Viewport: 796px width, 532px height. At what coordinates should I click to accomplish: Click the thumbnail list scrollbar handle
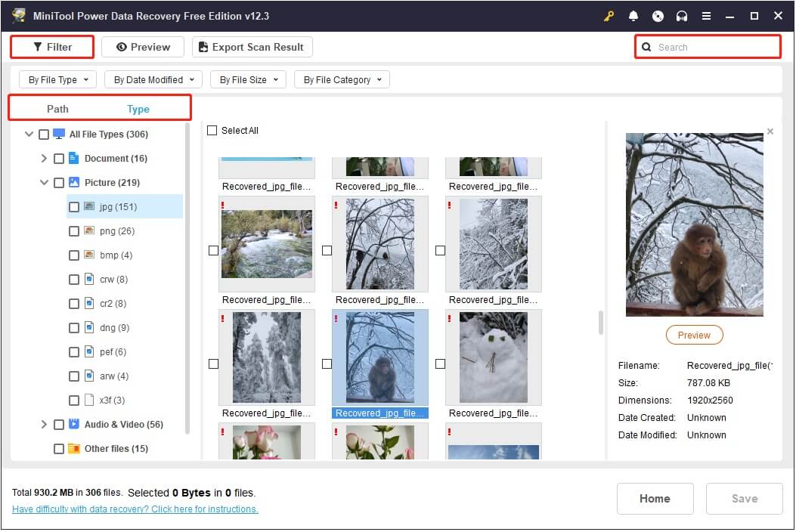[x=600, y=323]
